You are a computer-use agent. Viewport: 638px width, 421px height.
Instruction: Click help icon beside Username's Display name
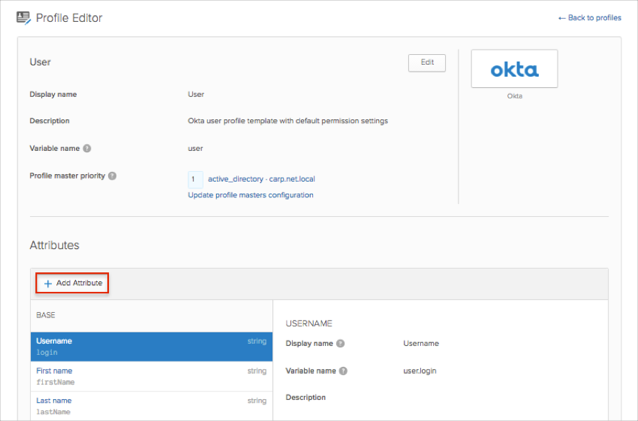coord(341,343)
